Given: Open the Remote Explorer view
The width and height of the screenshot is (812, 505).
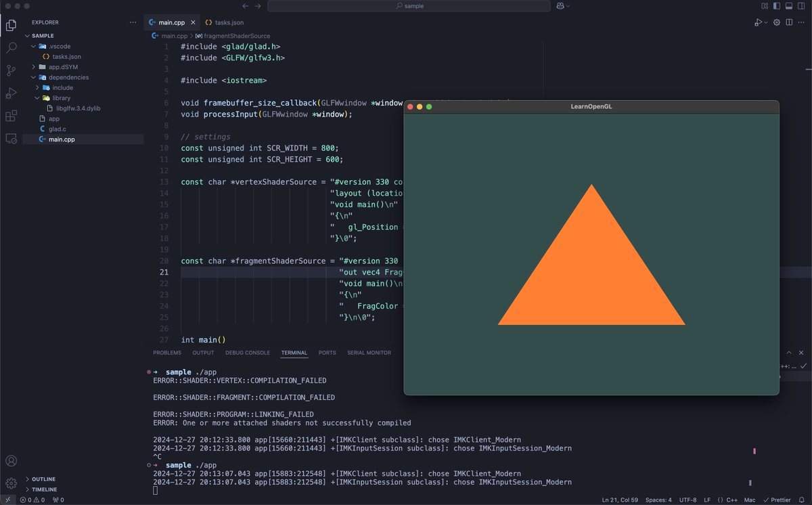Looking at the screenshot, I should pyautogui.click(x=11, y=138).
